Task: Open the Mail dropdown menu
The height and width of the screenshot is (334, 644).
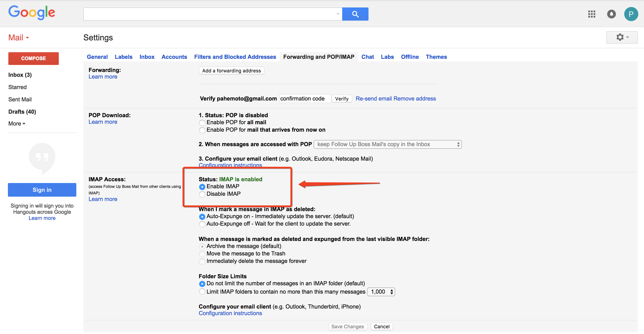Action: [x=19, y=38]
